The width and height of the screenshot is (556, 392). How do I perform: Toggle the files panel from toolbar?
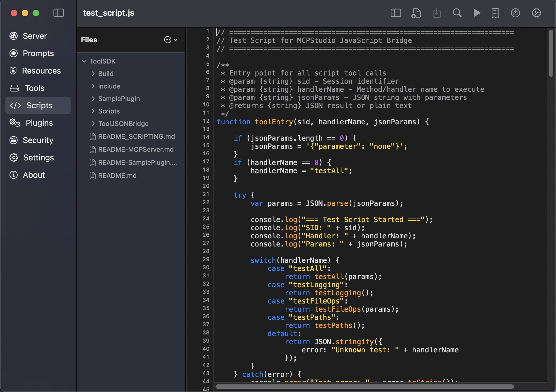(396, 13)
